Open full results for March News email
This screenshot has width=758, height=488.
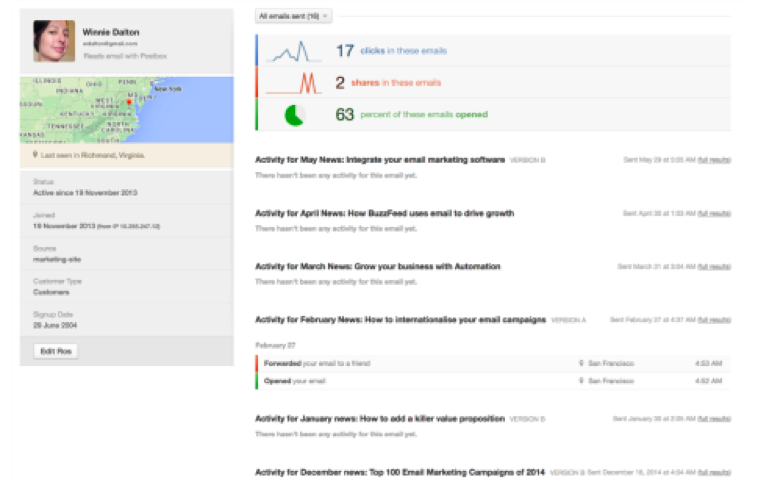713,267
